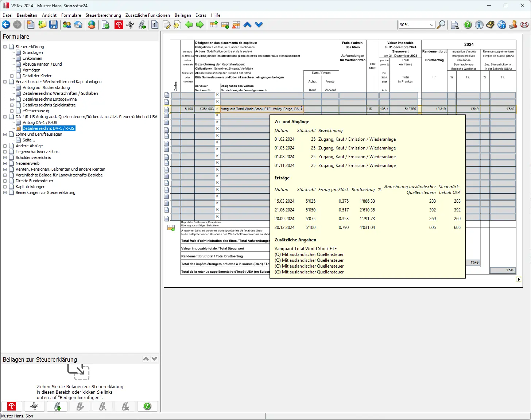Click the life ring support icon
Screen dimensions: 531x420
524,25
